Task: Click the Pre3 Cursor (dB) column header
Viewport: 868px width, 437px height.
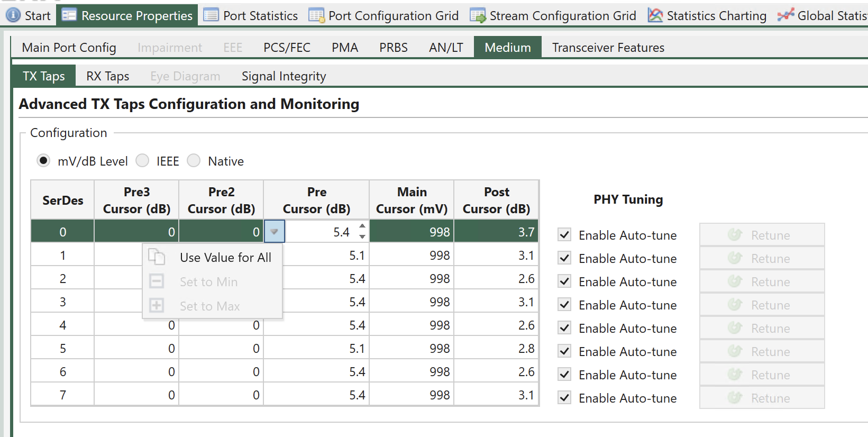Action: click(137, 200)
